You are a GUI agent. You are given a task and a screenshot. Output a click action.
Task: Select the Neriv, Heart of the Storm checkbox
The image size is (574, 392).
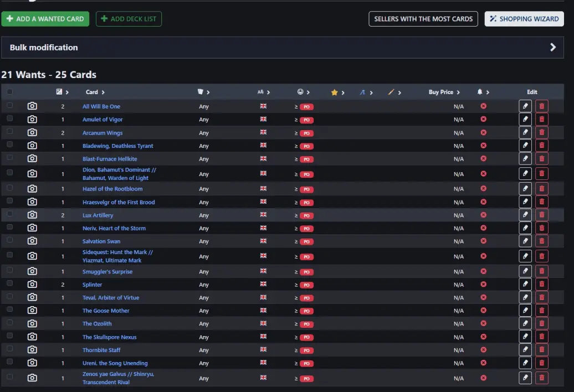pyautogui.click(x=9, y=228)
